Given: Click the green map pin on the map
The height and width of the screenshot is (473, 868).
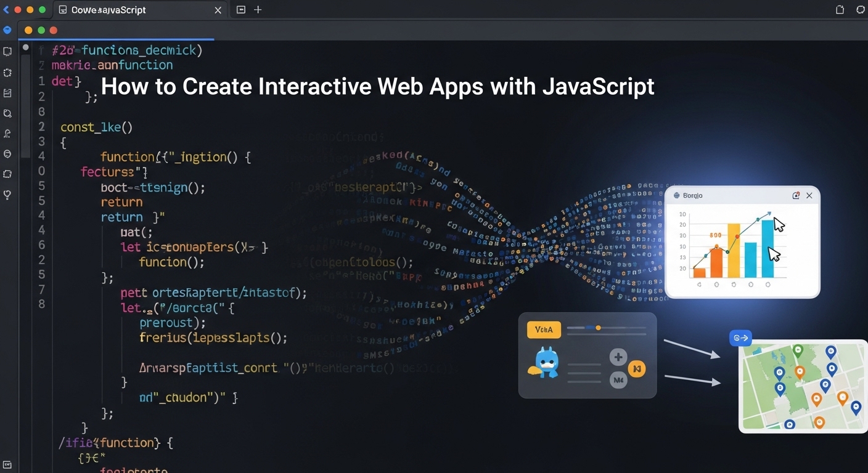Looking at the screenshot, I should (x=798, y=351).
